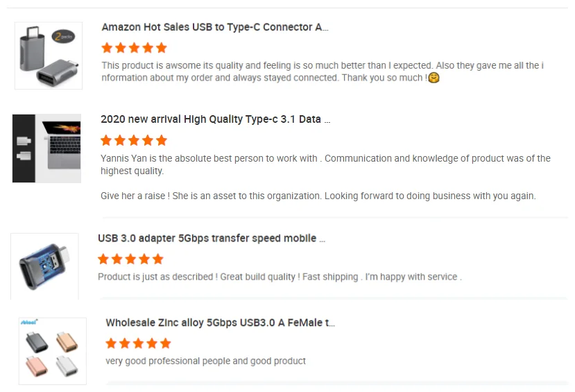Click the review mentioning Yannis Yan
The height and width of the screenshot is (392, 575).
(325, 164)
